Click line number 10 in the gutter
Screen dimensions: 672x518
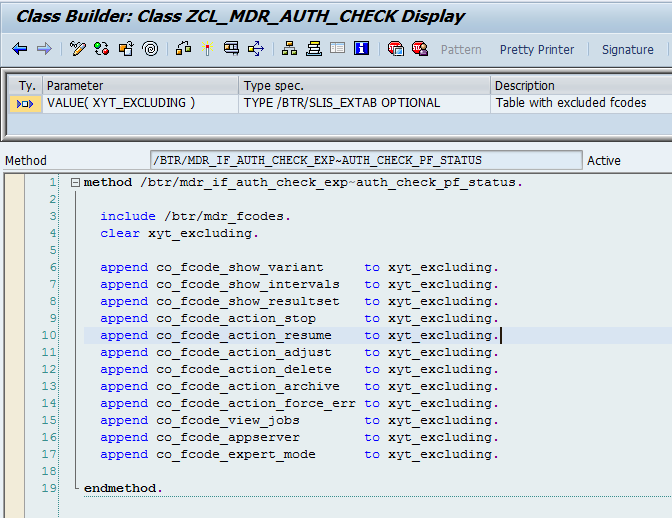click(x=49, y=335)
